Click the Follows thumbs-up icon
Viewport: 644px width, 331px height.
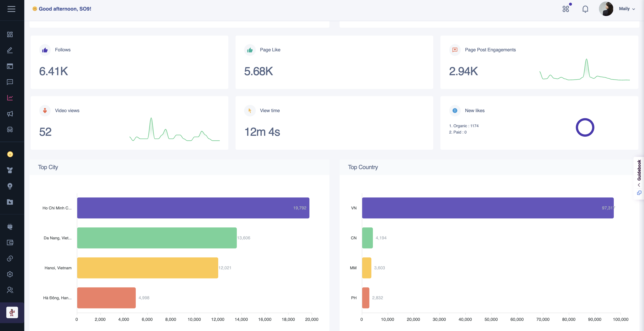click(x=45, y=50)
